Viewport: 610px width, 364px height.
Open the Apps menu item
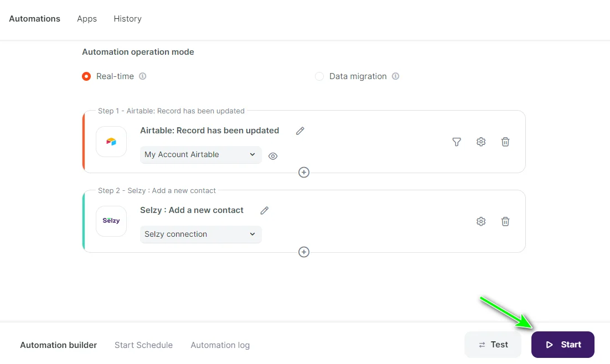[x=87, y=19]
